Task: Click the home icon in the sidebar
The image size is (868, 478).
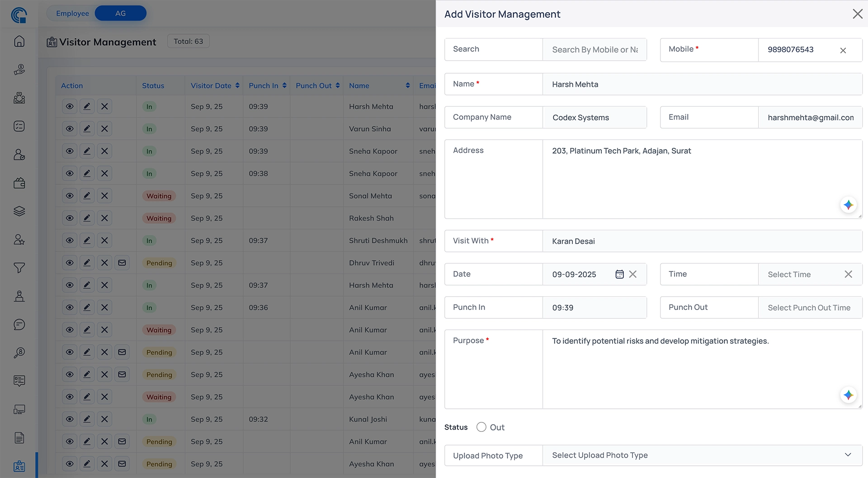Action: coord(19,41)
